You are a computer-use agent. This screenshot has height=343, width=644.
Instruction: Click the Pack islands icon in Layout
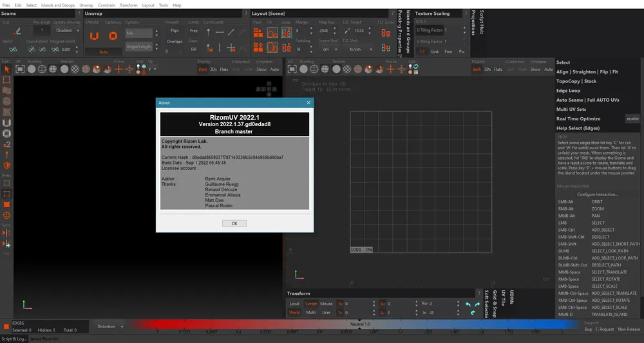pos(258,32)
